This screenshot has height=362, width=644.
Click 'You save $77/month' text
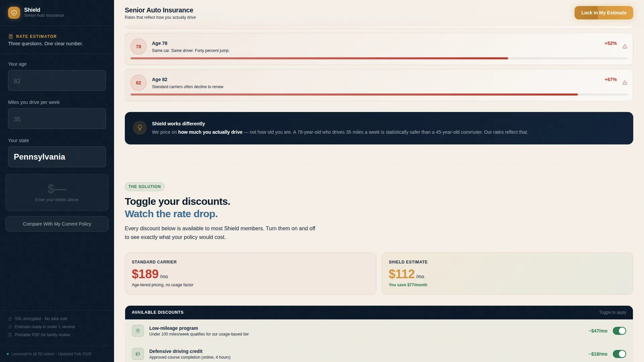tap(408, 285)
